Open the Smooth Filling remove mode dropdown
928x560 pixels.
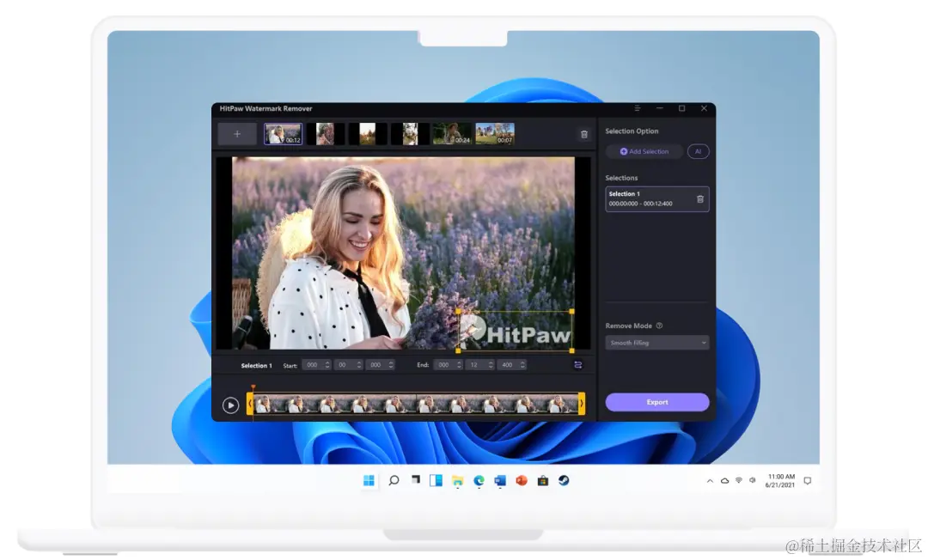[x=657, y=343]
